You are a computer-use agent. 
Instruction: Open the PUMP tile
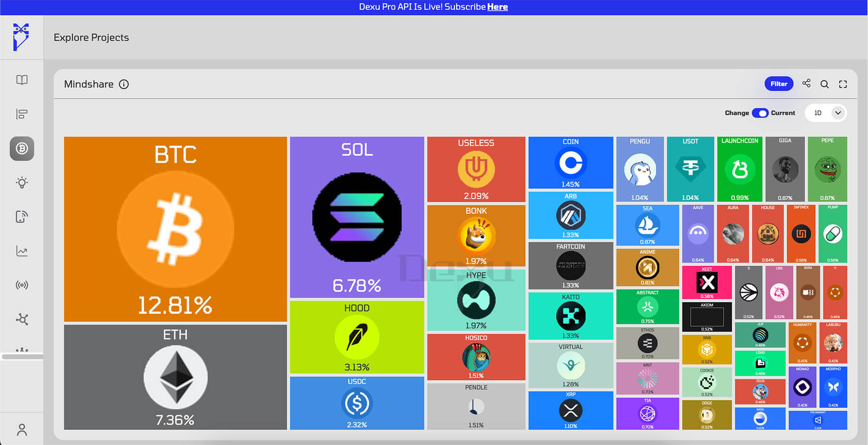pos(833,234)
